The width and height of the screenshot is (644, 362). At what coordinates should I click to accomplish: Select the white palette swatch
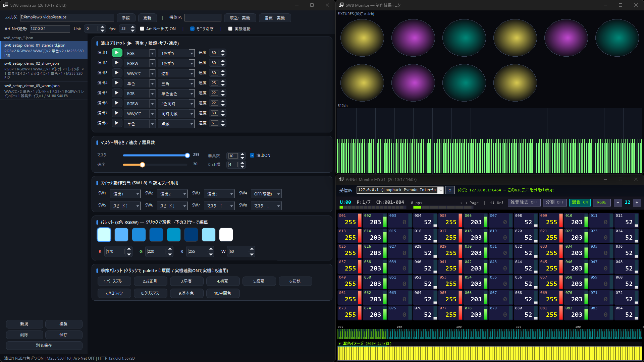pyautogui.click(x=226, y=235)
